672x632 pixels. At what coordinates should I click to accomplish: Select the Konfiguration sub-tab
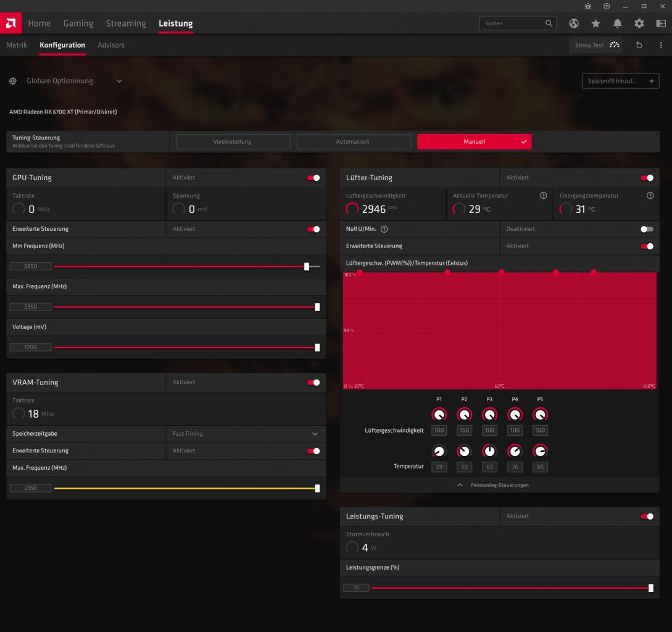[62, 45]
